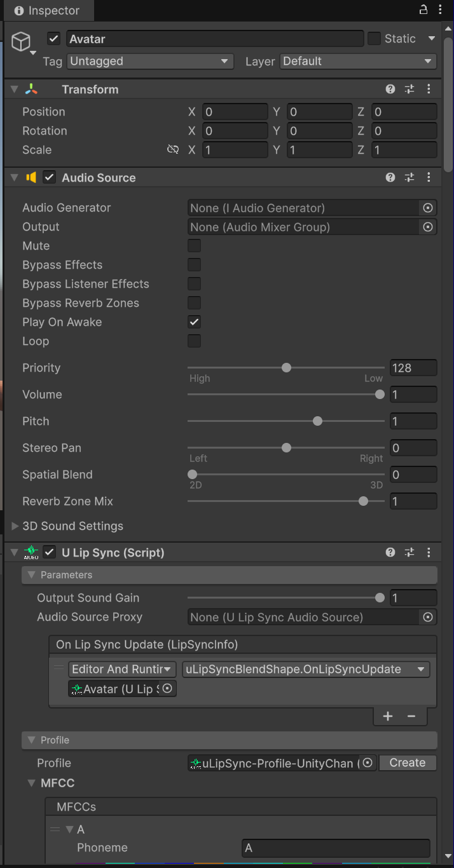This screenshot has width=454, height=868.
Task: Open Transform component help reference icon
Action: (x=390, y=90)
